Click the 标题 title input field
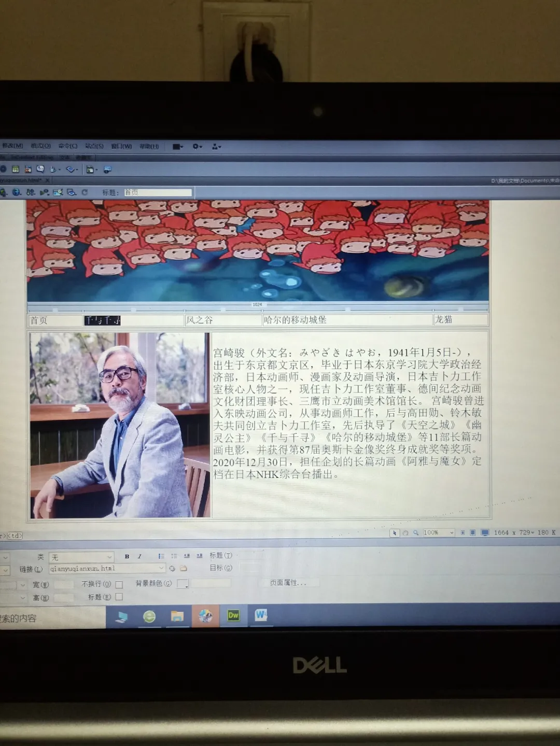This screenshot has width=560, height=746. click(158, 192)
